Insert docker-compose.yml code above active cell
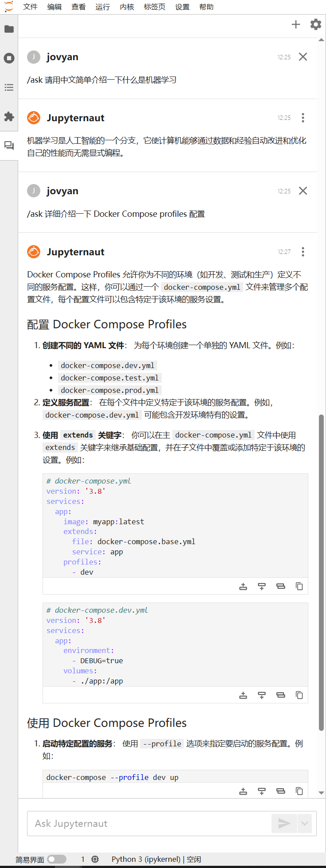 (x=243, y=586)
